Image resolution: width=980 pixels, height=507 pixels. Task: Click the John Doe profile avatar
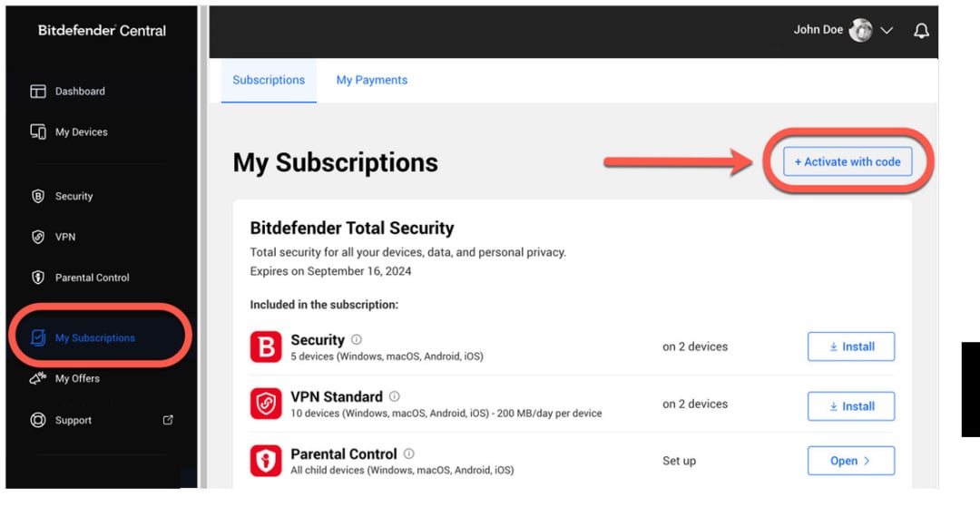[x=860, y=30]
